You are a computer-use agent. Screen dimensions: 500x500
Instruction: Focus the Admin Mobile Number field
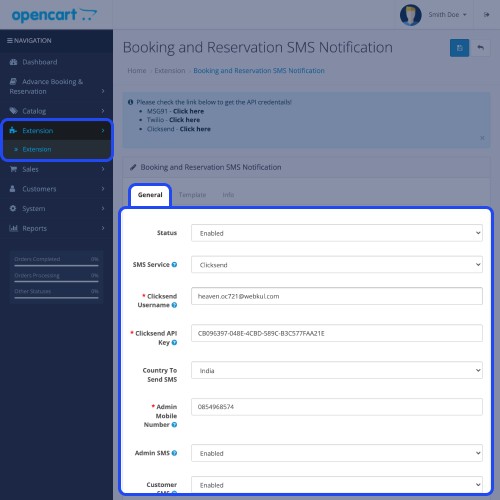tap(337, 407)
